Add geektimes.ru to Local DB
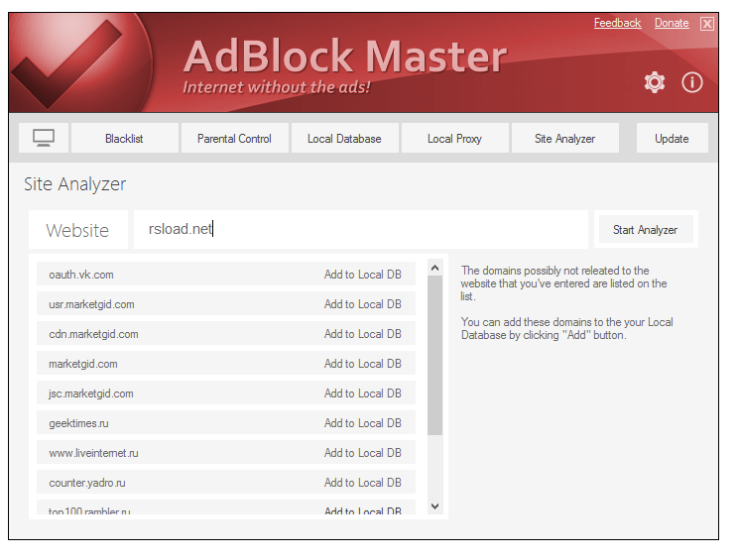This screenshot has height=560, width=739. tap(362, 423)
